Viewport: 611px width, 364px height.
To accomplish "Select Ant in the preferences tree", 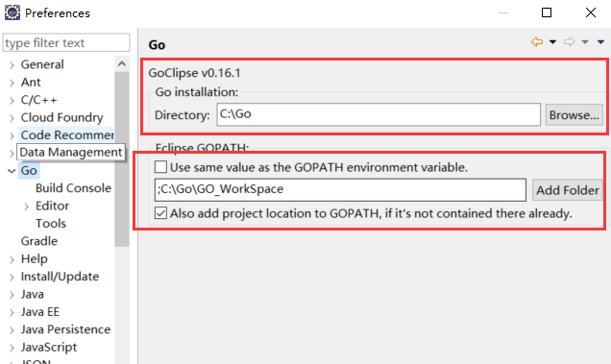I will 31,83.
